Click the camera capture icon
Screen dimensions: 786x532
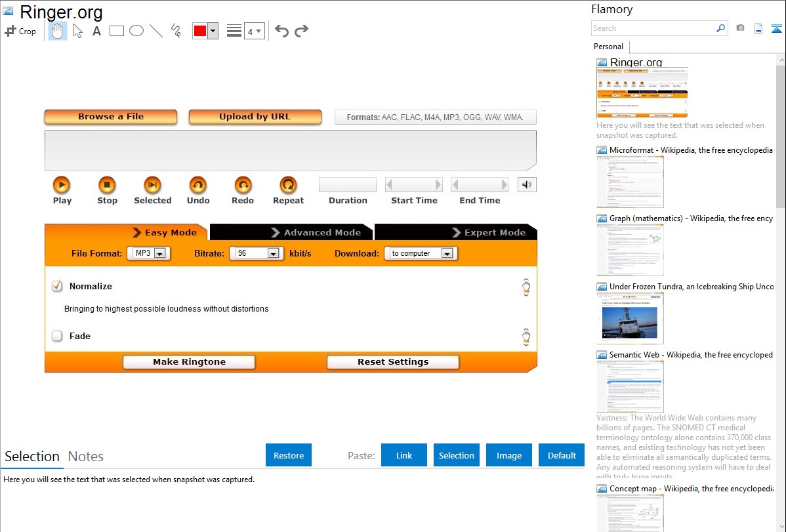click(740, 28)
